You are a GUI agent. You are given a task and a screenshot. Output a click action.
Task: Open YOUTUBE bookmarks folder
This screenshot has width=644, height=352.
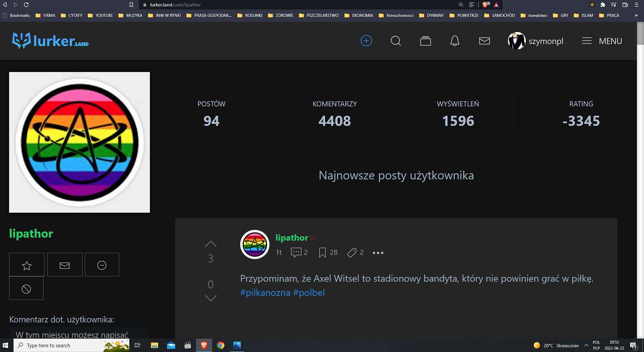100,15
